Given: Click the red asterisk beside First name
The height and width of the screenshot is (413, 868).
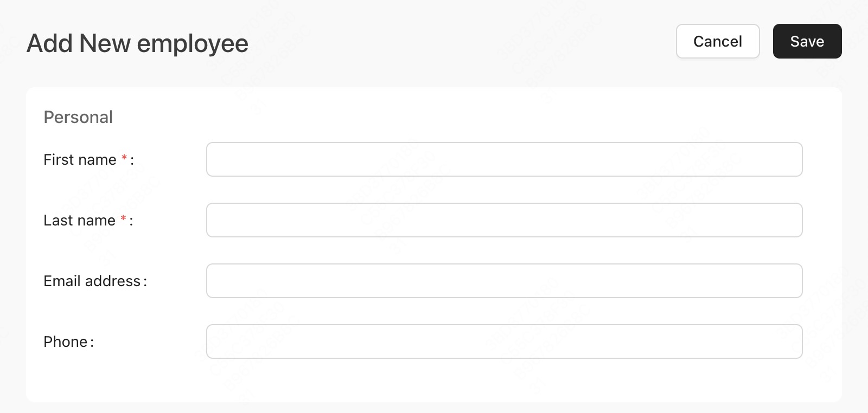Looking at the screenshot, I should point(124,158).
